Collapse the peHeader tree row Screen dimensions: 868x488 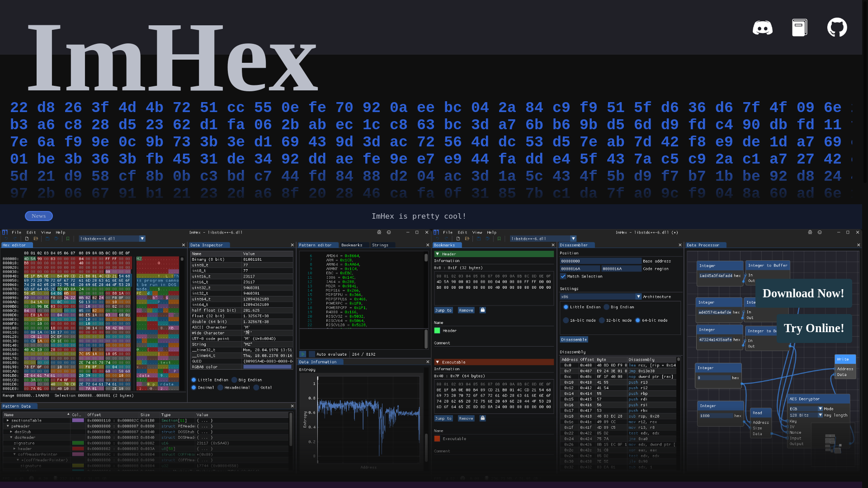[x=8, y=426]
